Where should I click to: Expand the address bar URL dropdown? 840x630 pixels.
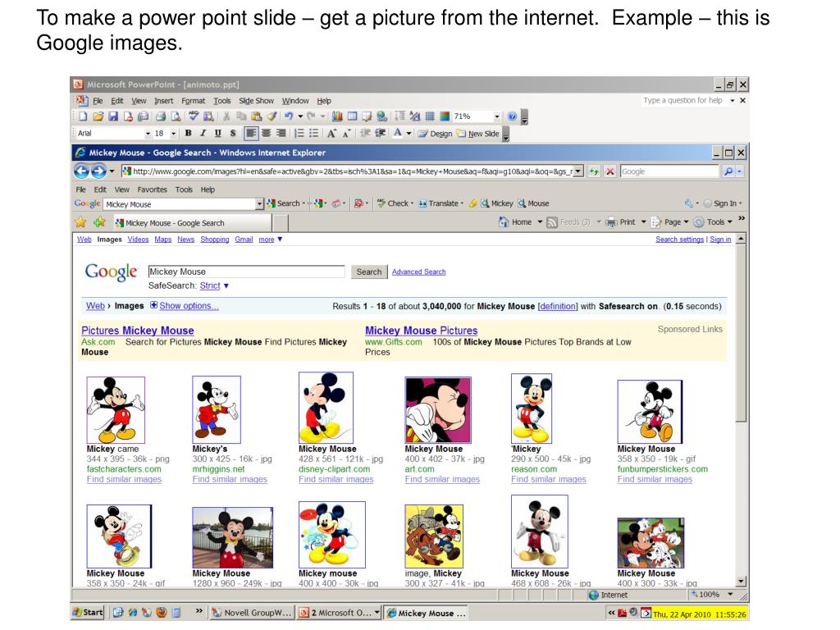click(578, 171)
